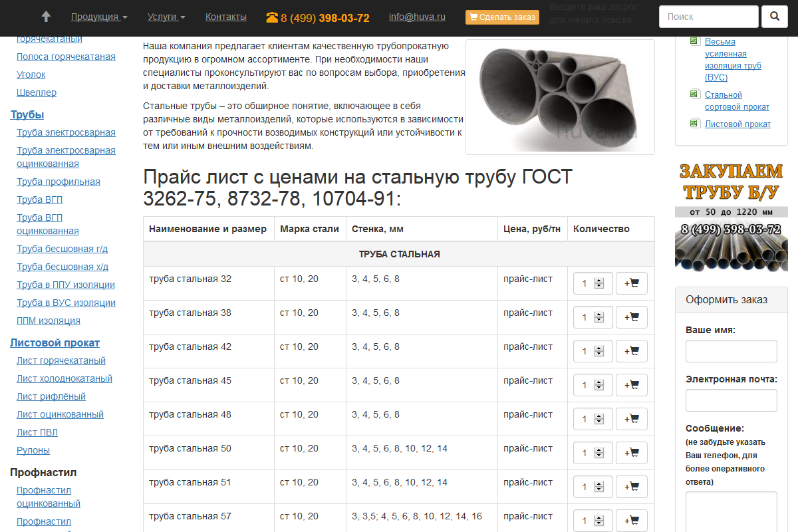
Task: Add труба стальная 32 to cart
Action: [x=631, y=283]
